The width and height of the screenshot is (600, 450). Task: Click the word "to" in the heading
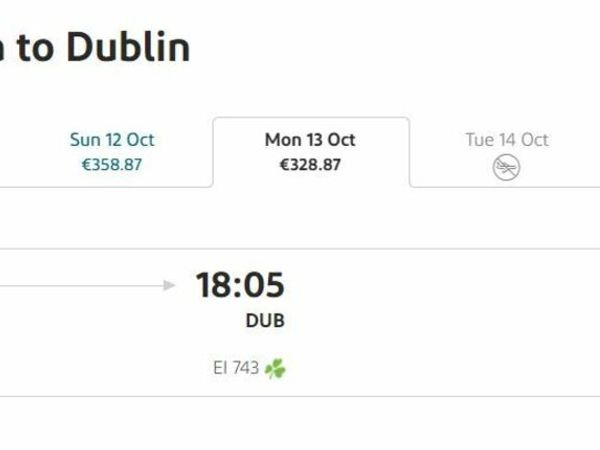[34, 49]
